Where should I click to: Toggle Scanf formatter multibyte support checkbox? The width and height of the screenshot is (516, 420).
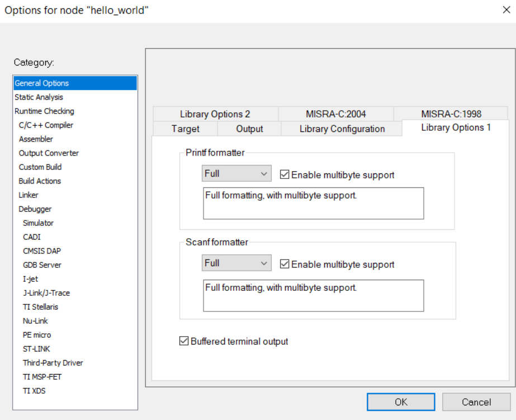[x=285, y=264]
